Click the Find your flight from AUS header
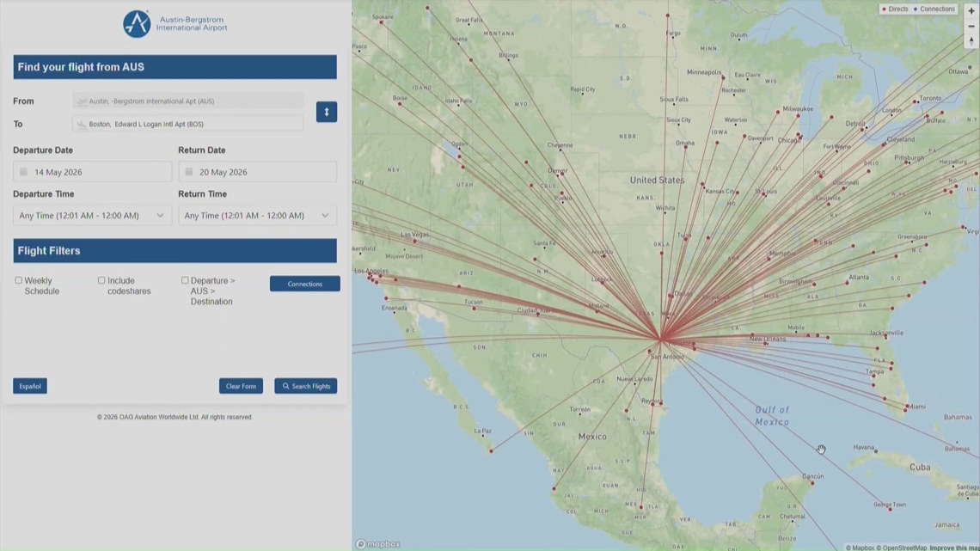This screenshot has width=980, height=551. tap(175, 67)
